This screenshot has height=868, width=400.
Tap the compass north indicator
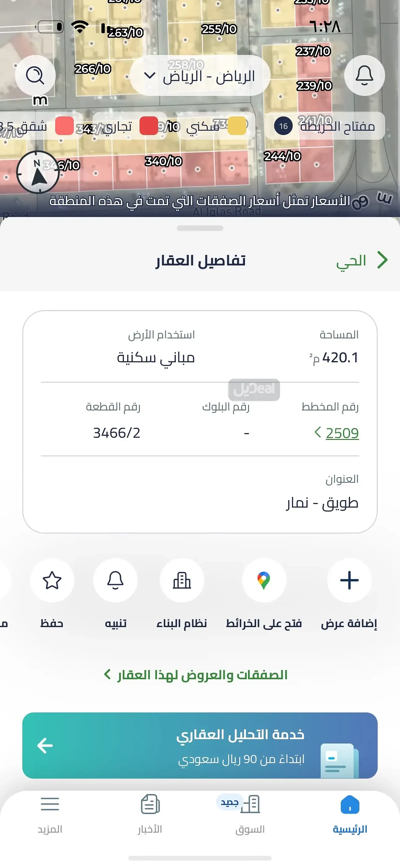pyautogui.click(x=38, y=172)
